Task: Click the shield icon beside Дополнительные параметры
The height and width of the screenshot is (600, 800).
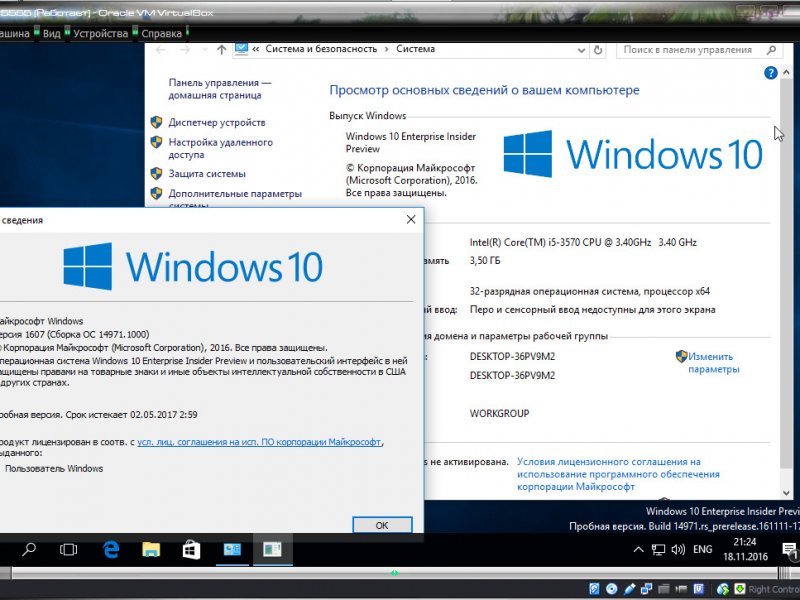Action: (157, 193)
